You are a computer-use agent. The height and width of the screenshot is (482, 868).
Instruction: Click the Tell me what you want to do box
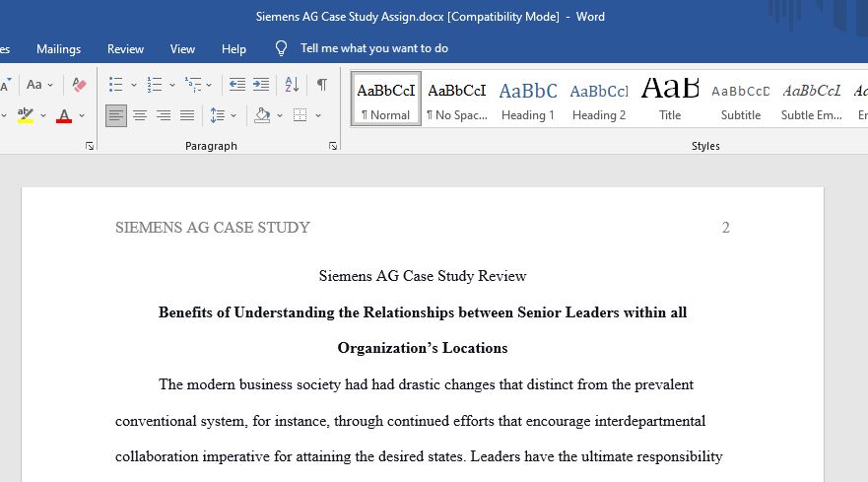pyautogui.click(x=374, y=48)
